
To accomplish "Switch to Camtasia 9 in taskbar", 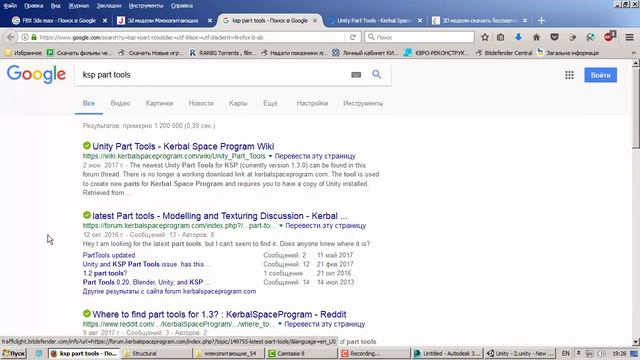I will [301, 353].
